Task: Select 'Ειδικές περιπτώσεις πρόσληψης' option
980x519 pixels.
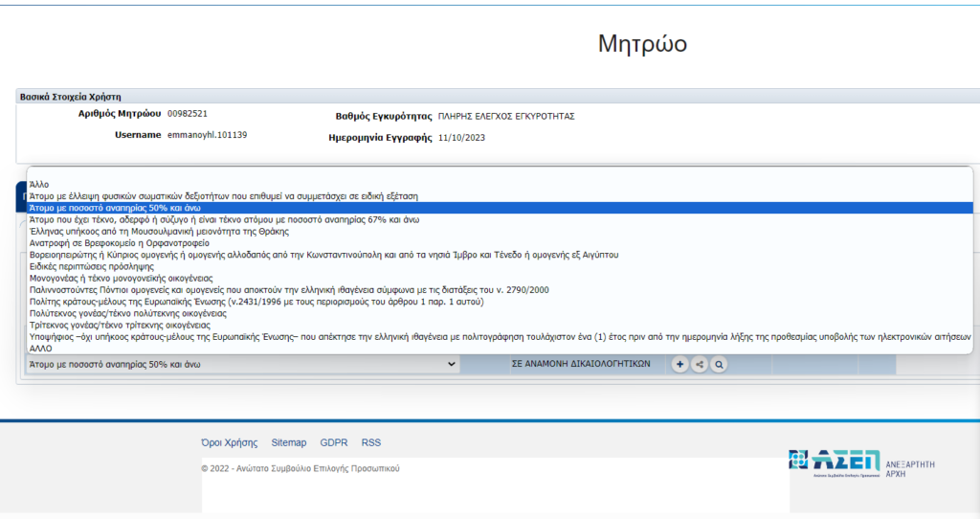Action: pyautogui.click(x=500, y=266)
